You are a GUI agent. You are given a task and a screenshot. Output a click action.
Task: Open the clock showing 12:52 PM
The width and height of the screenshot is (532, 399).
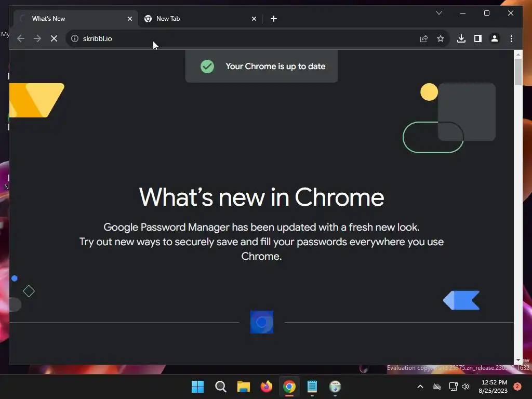click(494, 387)
